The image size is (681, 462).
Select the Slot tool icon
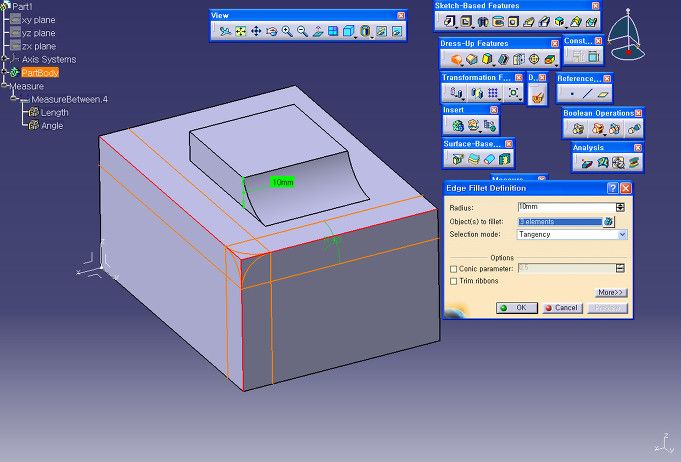click(x=544, y=21)
